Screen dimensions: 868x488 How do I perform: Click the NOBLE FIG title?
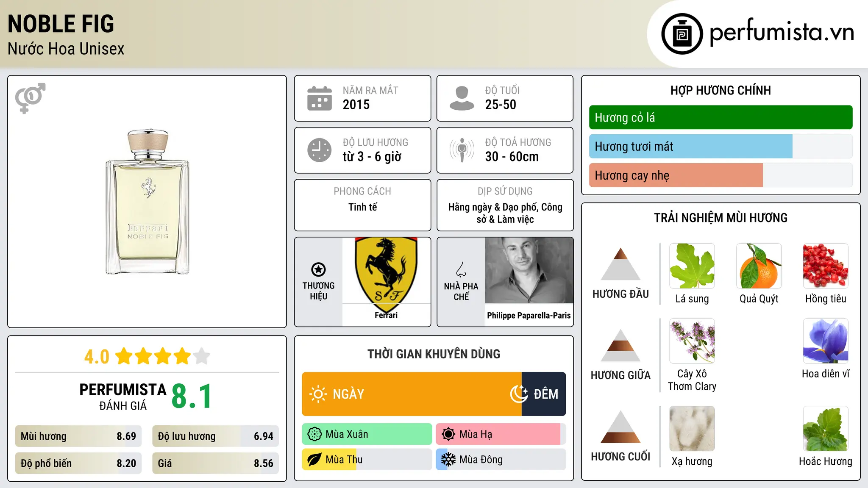tap(61, 24)
